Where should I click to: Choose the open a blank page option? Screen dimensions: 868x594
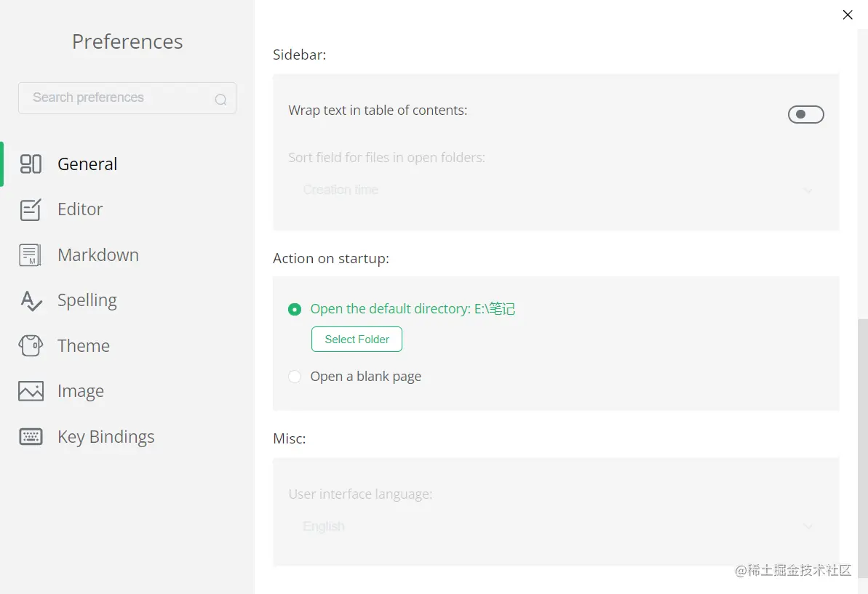point(295,377)
